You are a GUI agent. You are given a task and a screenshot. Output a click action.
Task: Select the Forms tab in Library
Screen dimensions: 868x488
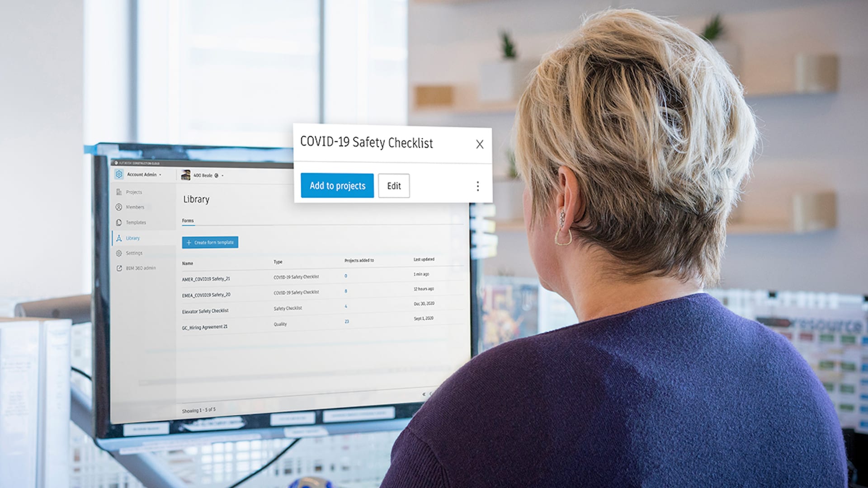pos(188,221)
